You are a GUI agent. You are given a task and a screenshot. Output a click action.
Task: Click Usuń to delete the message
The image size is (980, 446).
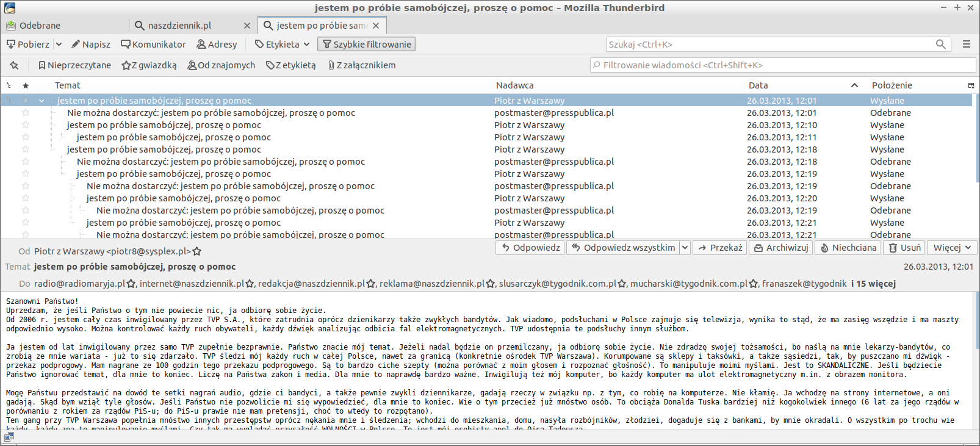point(904,248)
